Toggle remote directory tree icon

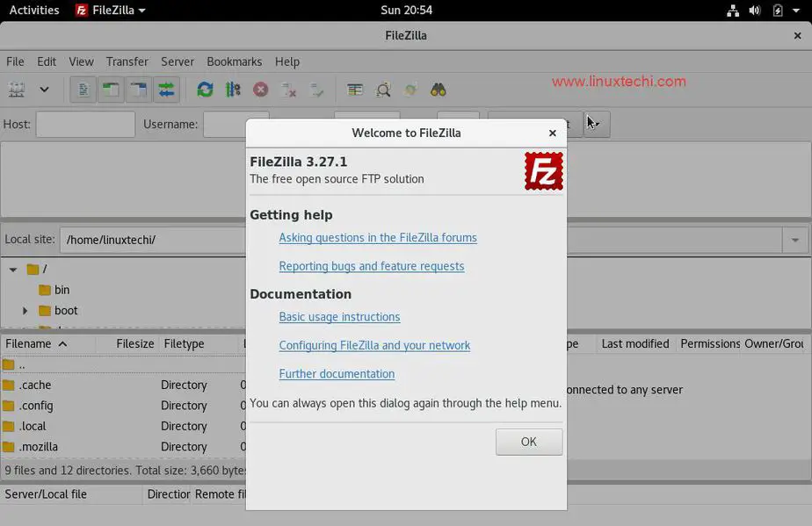(x=138, y=90)
